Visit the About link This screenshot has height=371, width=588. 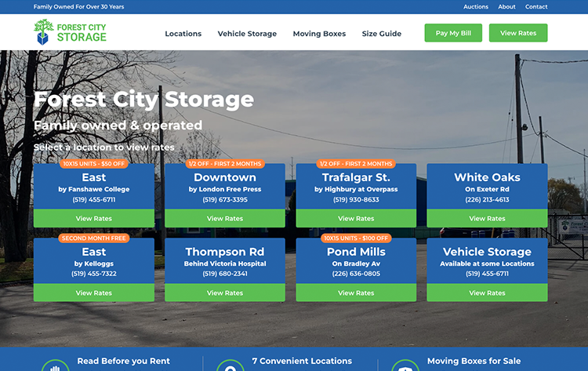pos(506,7)
